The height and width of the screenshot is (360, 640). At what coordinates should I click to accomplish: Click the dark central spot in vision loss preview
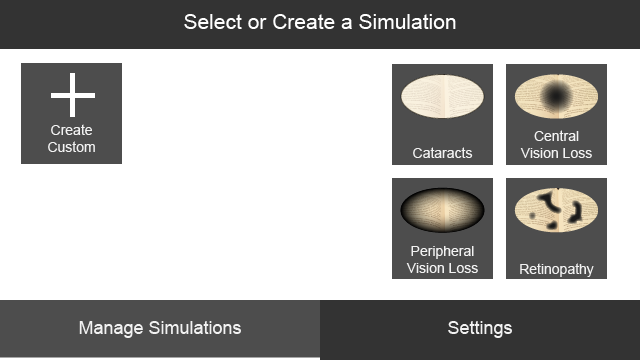(556, 96)
